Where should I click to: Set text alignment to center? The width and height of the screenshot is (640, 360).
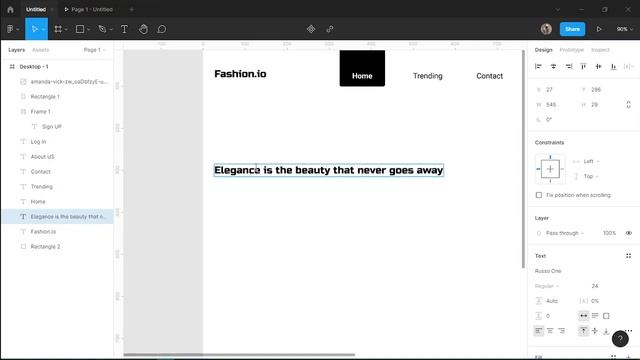550,331
